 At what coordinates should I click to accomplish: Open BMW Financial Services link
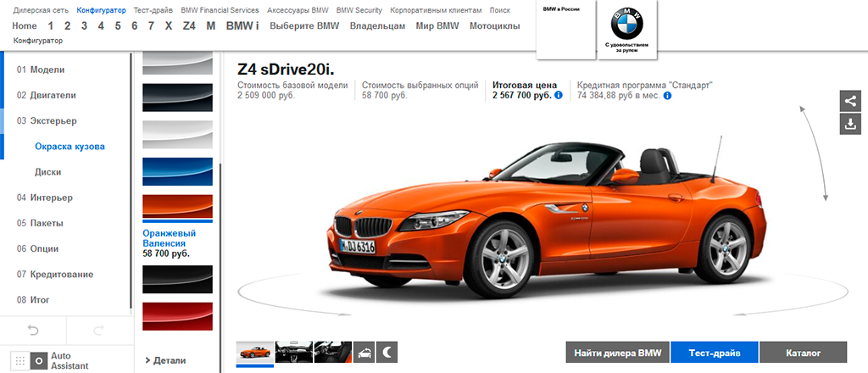[x=220, y=10]
